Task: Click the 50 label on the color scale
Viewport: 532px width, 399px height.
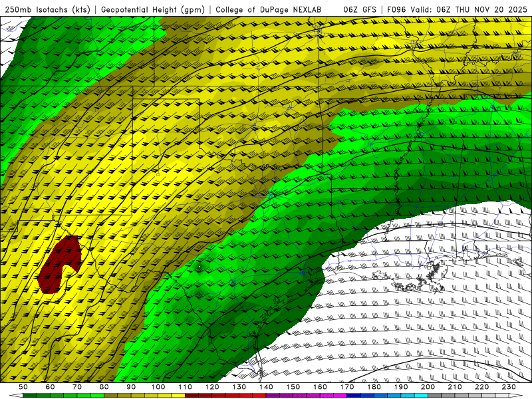Action: point(23,387)
